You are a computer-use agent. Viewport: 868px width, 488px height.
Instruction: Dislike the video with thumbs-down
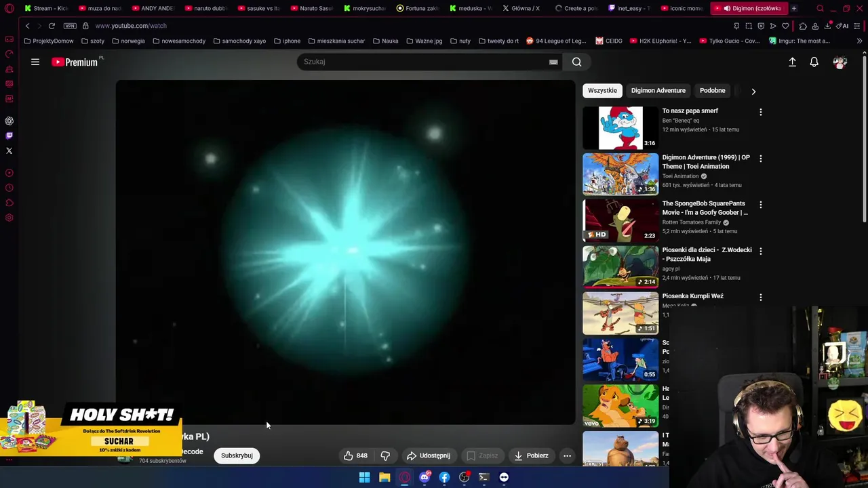pos(385,455)
